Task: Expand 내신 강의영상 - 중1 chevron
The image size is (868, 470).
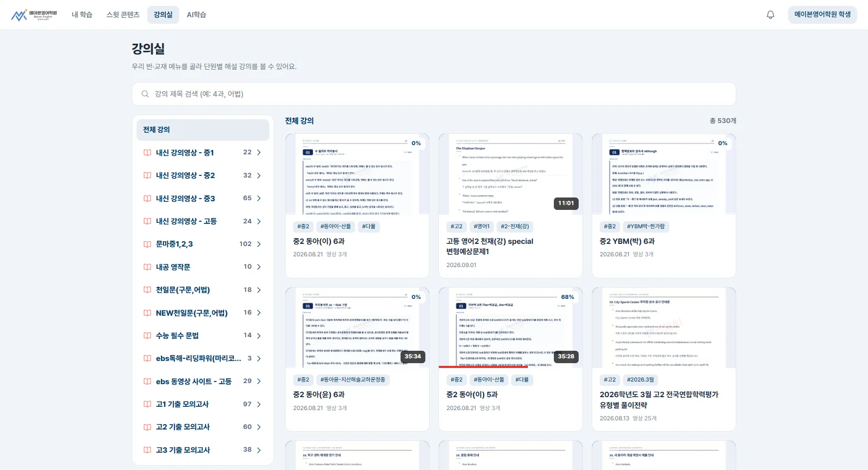Action: click(x=259, y=153)
